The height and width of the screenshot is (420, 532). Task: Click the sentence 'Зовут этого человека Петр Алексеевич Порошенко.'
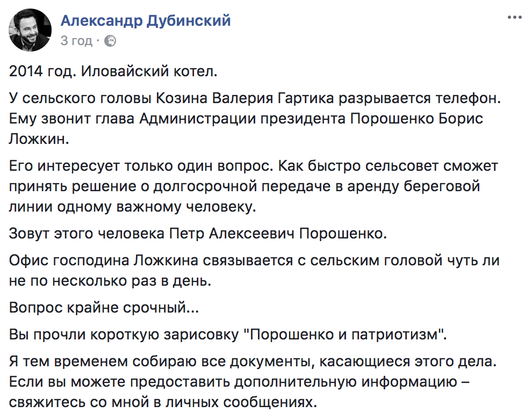(198, 234)
